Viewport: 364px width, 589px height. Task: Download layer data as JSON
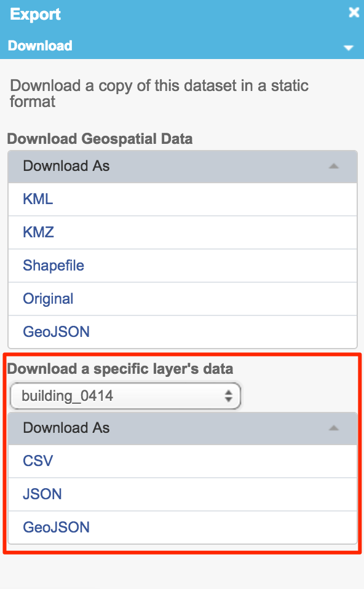coord(42,494)
